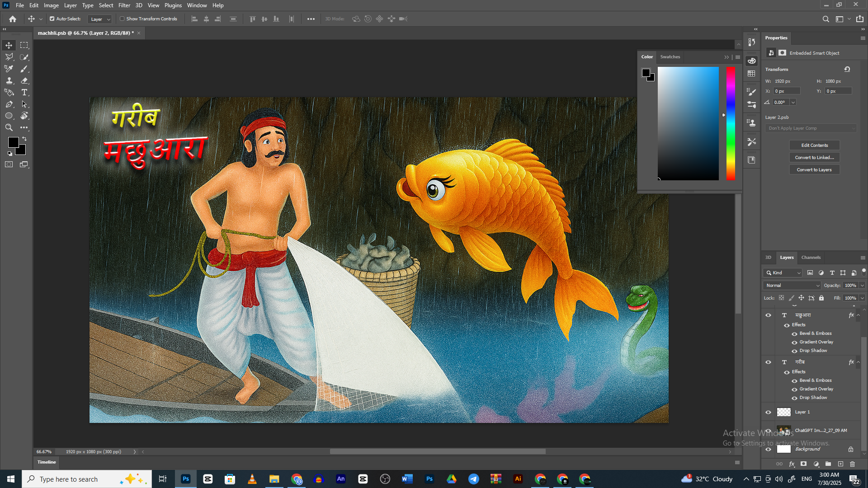Select the Eraser tool
Image resolution: width=868 pixels, height=488 pixels.
click(x=24, y=80)
